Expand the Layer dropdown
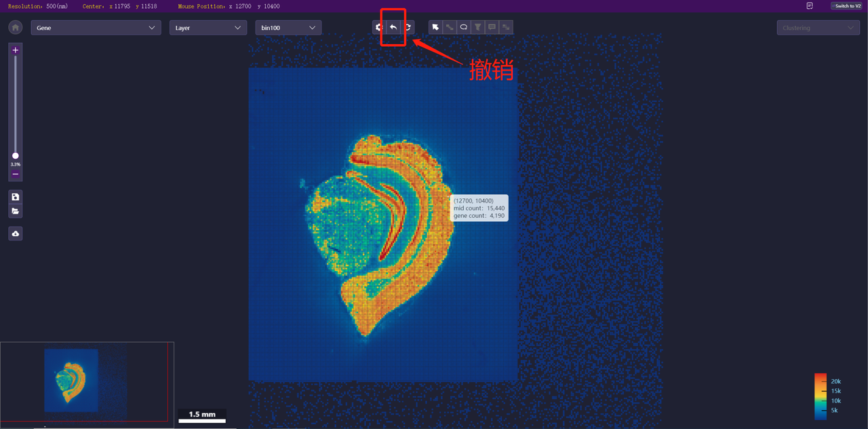868x429 pixels. (x=208, y=28)
